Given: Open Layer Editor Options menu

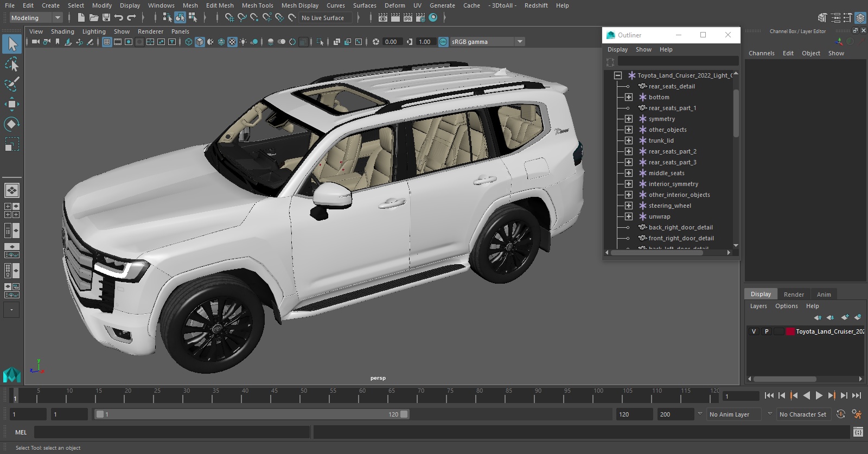Looking at the screenshot, I should point(786,306).
